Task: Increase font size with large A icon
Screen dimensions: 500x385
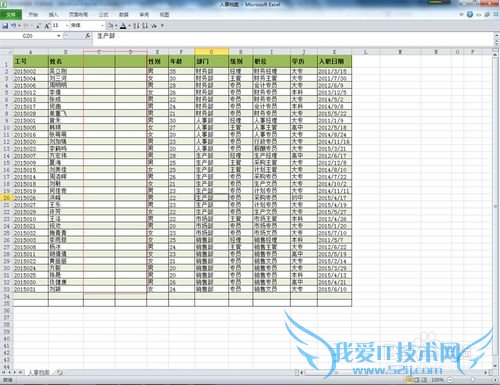Action: 47,26
